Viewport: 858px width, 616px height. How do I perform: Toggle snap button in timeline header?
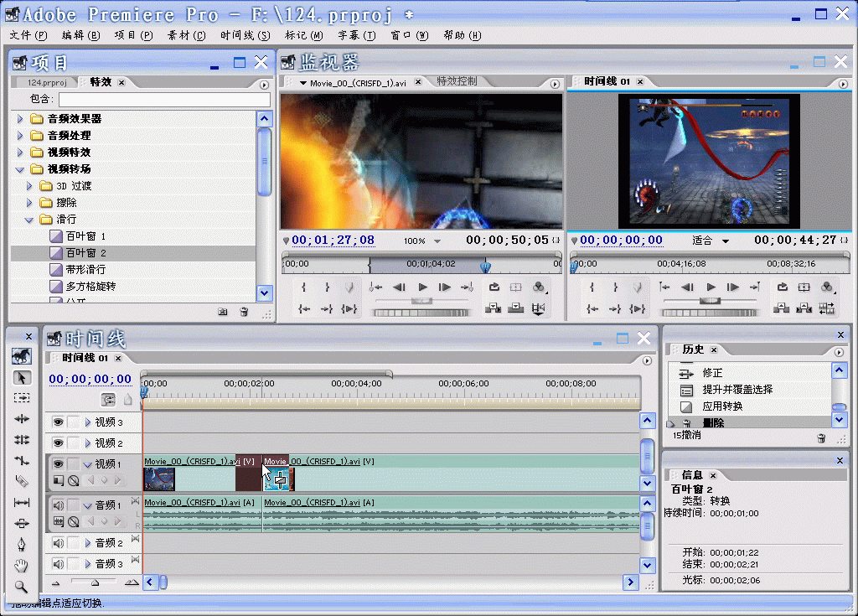108,400
